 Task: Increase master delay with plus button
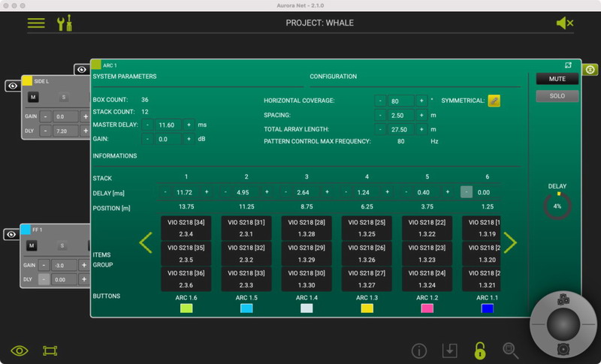tap(188, 125)
